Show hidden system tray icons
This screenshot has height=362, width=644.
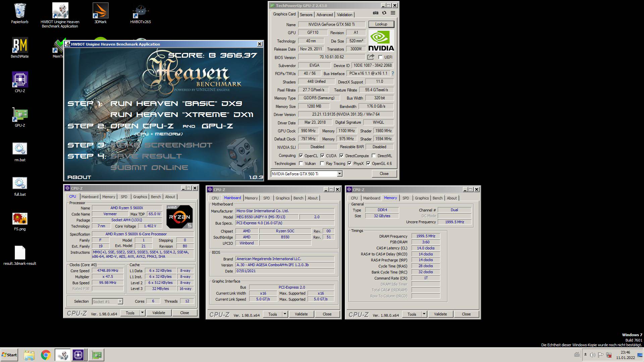(x=585, y=355)
